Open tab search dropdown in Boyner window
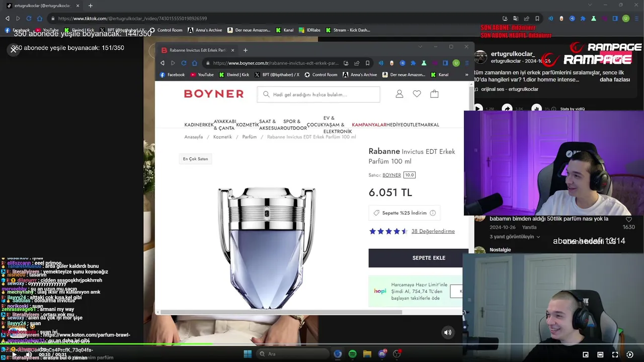Viewport: 644px width, 362px height. pyautogui.click(x=420, y=47)
